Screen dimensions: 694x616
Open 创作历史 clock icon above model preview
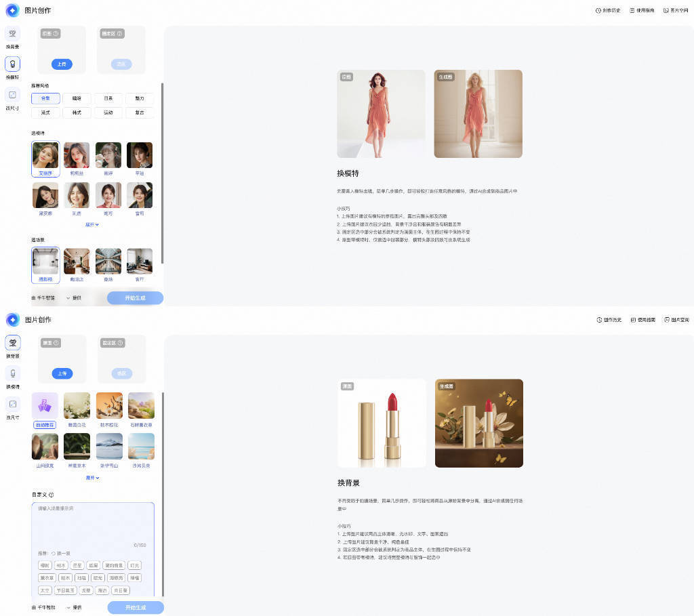(598, 11)
